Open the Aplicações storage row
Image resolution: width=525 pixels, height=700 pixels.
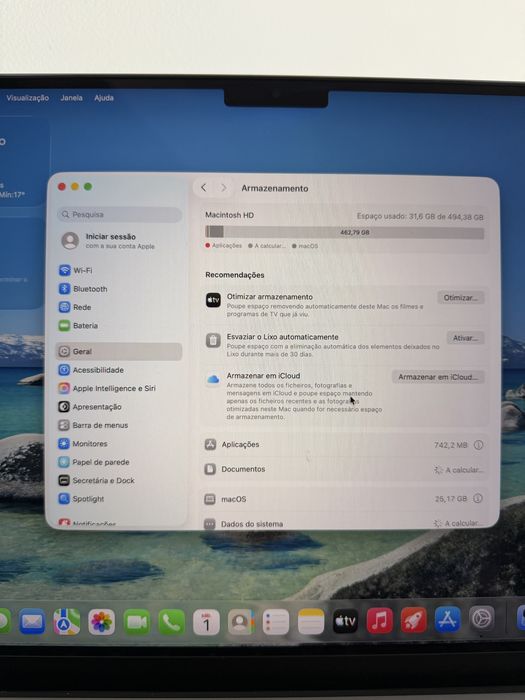click(344, 445)
